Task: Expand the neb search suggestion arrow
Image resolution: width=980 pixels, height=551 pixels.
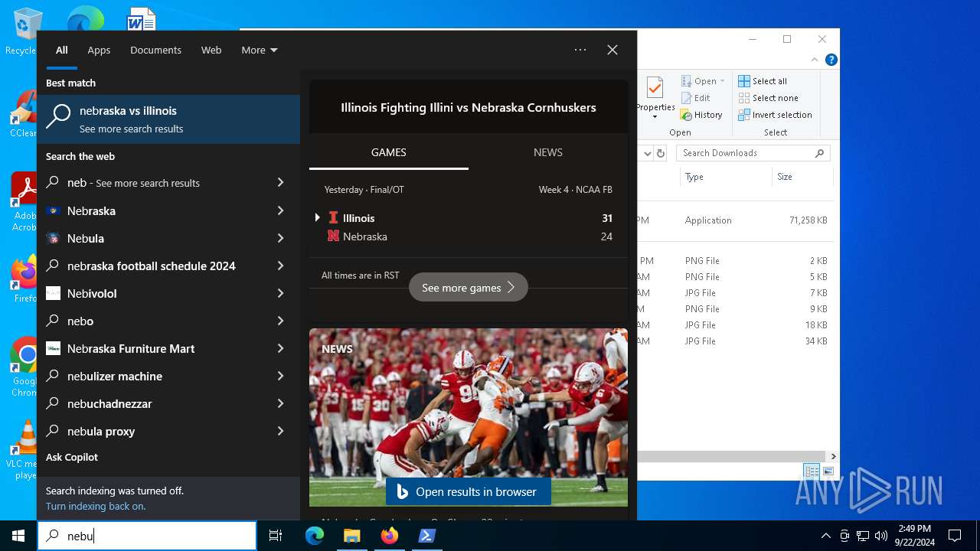Action: coord(280,183)
